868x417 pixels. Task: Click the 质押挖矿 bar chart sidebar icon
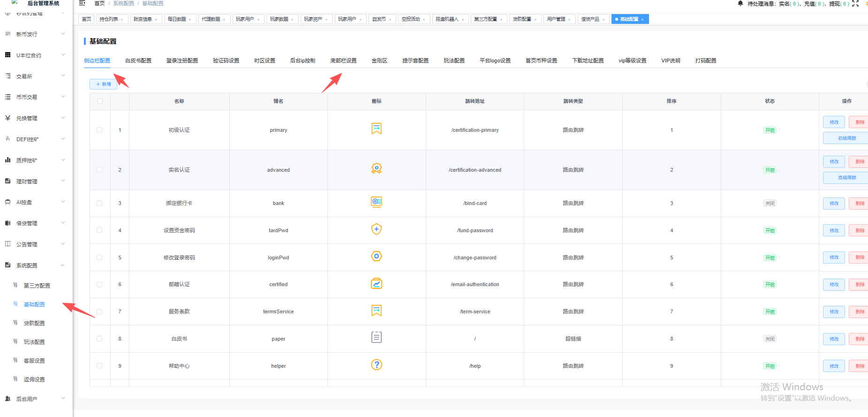click(8, 160)
